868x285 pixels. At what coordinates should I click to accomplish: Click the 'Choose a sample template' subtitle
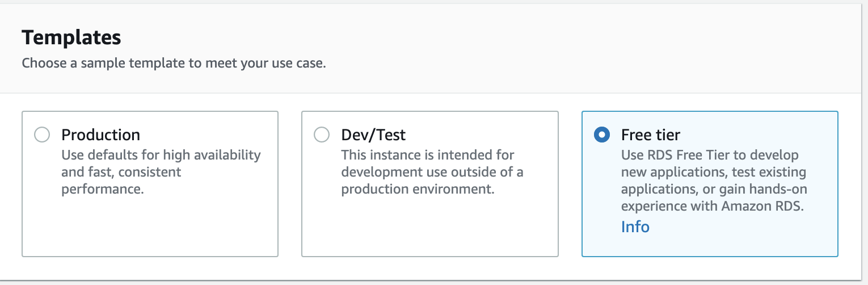(174, 63)
